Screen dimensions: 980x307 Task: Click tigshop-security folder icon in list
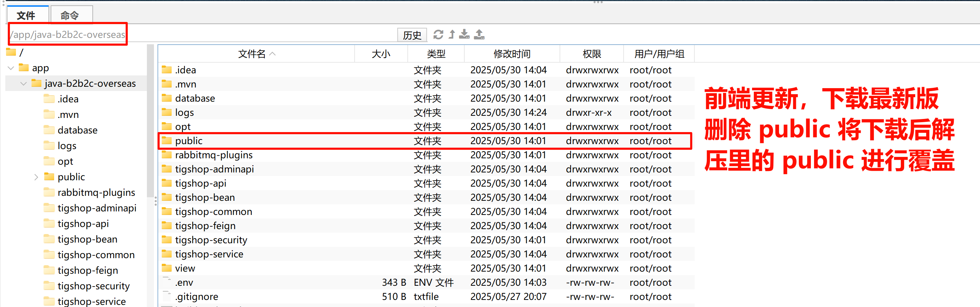(x=166, y=240)
